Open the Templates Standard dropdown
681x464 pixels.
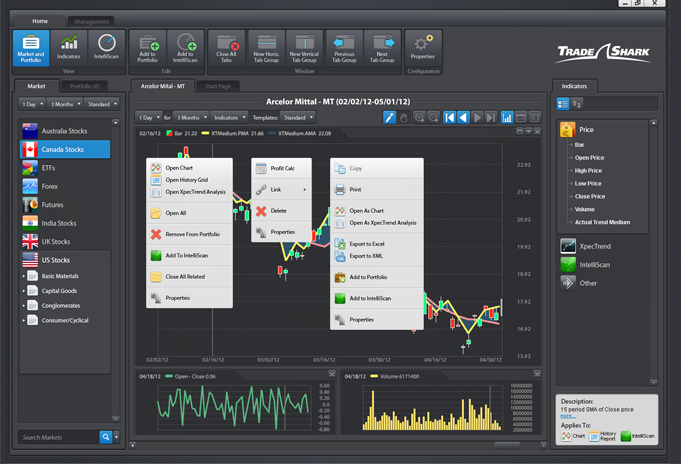tap(298, 118)
